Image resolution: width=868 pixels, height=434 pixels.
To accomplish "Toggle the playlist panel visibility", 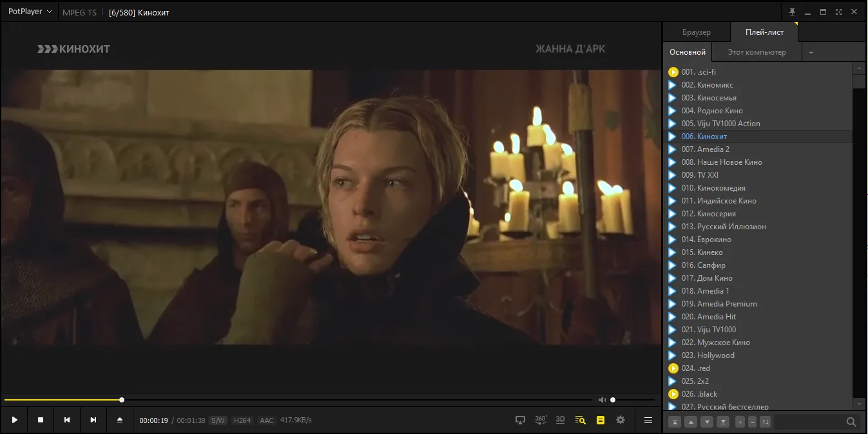I will tap(601, 420).
